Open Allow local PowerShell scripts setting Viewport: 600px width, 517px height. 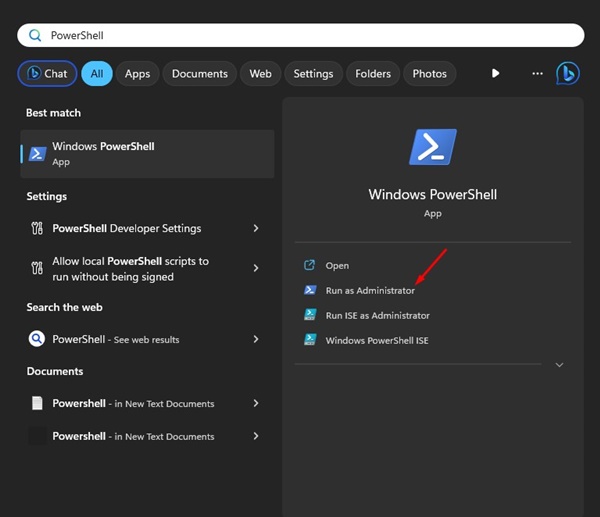147,269
